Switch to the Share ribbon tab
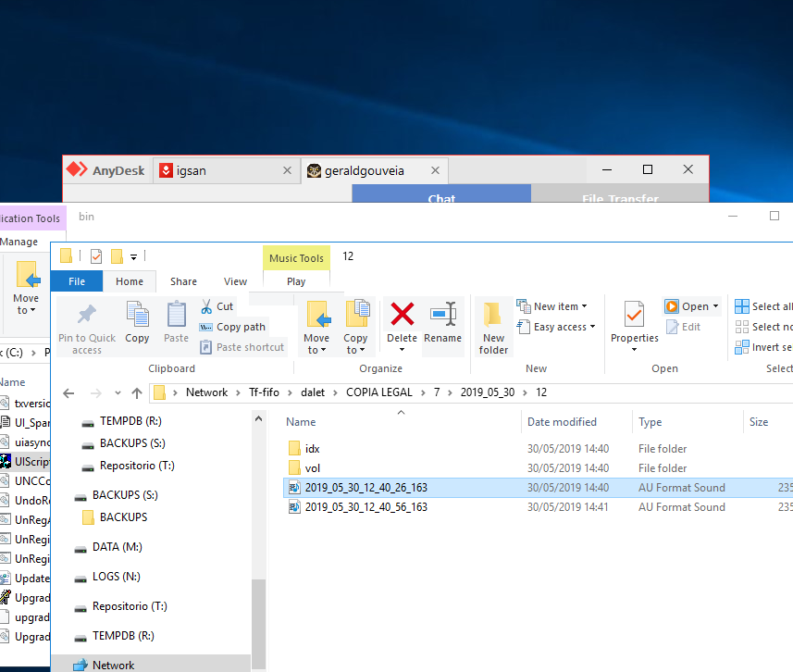Viewport: 793px width, 672px height. click(183, 281)
